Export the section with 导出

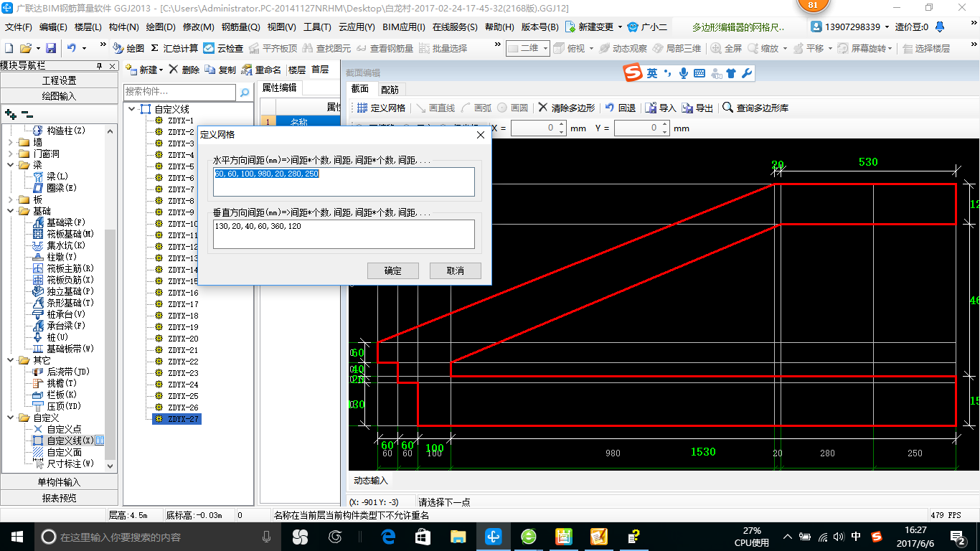tap(697, 108)
